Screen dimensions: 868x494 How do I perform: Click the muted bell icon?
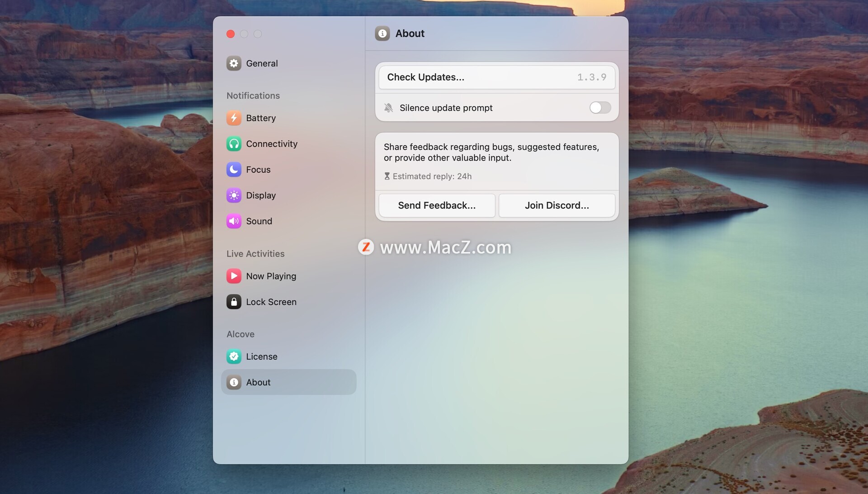click(x=388, y=108)
